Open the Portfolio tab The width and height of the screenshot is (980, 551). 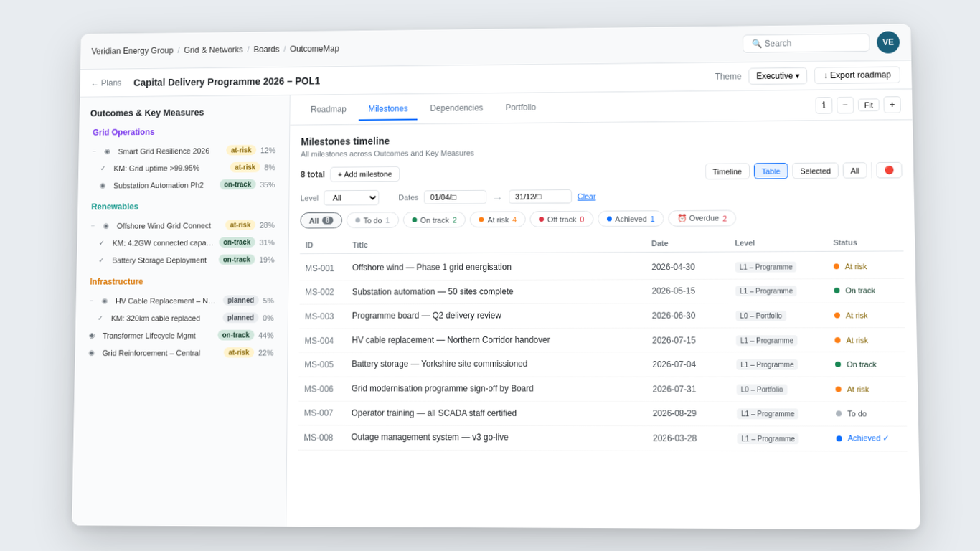click(519, 108)
